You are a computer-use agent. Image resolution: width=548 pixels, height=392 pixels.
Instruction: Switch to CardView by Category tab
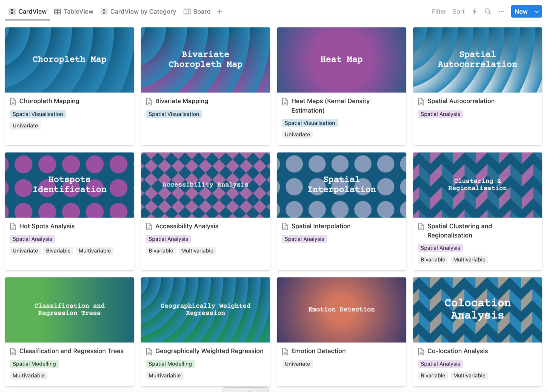pos(138,12)
